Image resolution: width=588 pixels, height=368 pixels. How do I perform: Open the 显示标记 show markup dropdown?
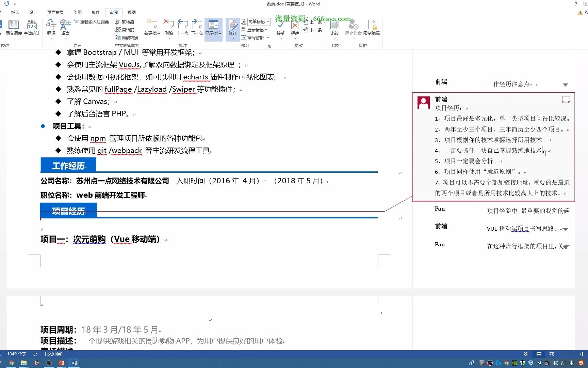coord(255,30)
